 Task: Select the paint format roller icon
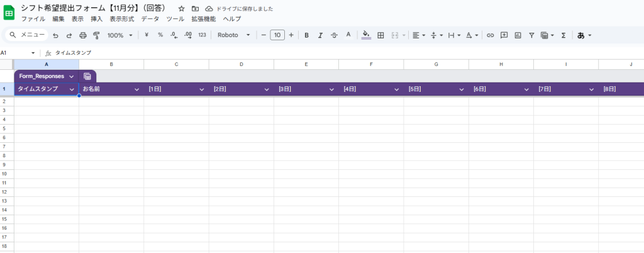[96, 35]
